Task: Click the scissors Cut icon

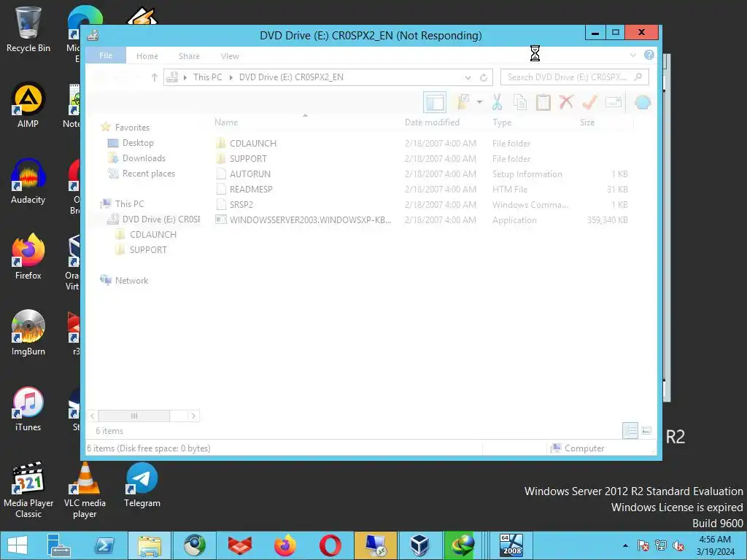Action: 497,102
